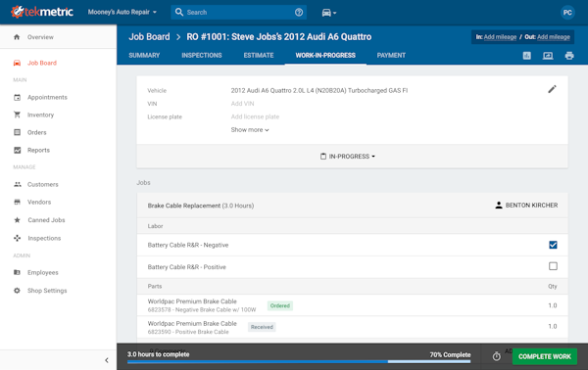
Task: Click the Received status badge
Action: click(x=262, y=327)
